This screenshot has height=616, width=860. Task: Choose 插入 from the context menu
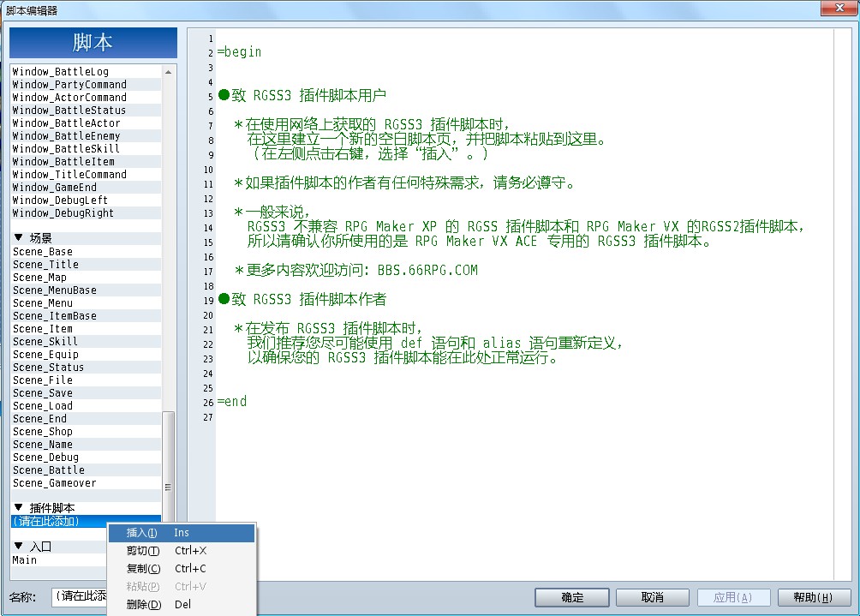pyautogui.click(x=182, y=533)
